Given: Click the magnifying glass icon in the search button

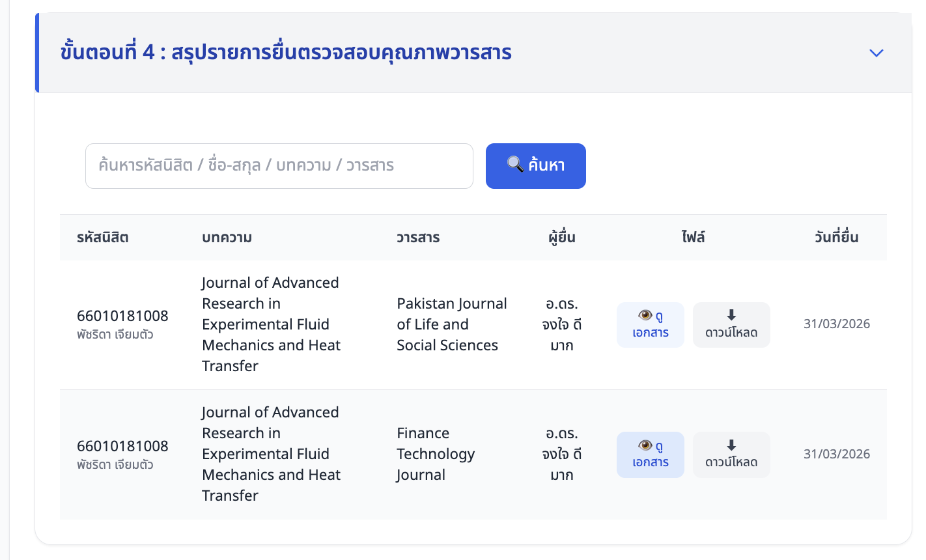Looking at the screenshot, I should pyautogui.click(x=515, y=165).
